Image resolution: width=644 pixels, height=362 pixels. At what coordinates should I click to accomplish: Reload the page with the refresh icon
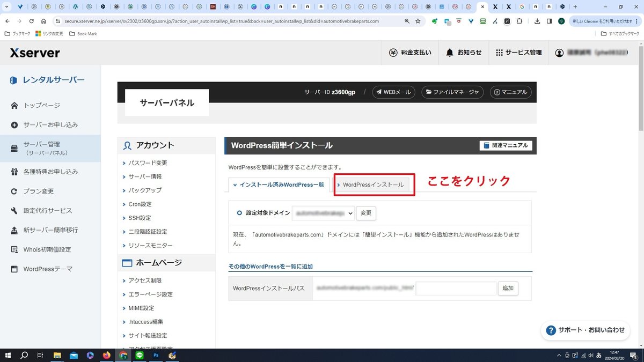click(x=32, y=21)
